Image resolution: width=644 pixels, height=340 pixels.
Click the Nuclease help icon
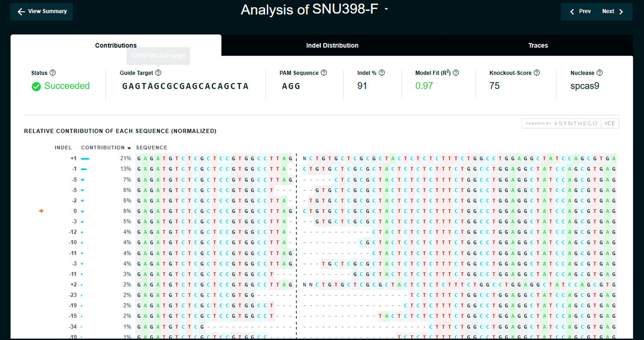click(600, 73)
